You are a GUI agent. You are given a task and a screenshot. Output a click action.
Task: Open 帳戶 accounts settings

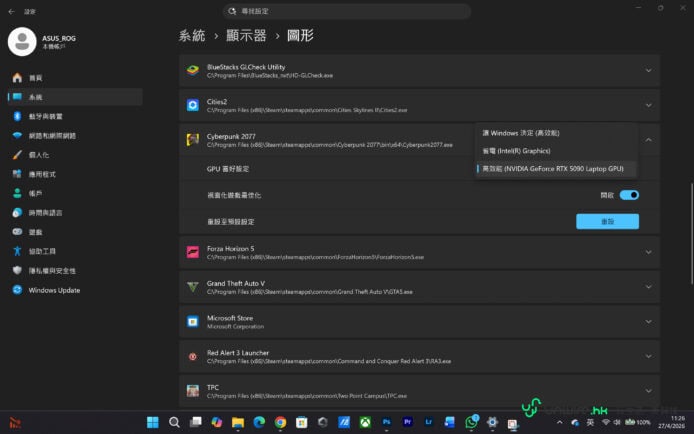click(75, 193)
